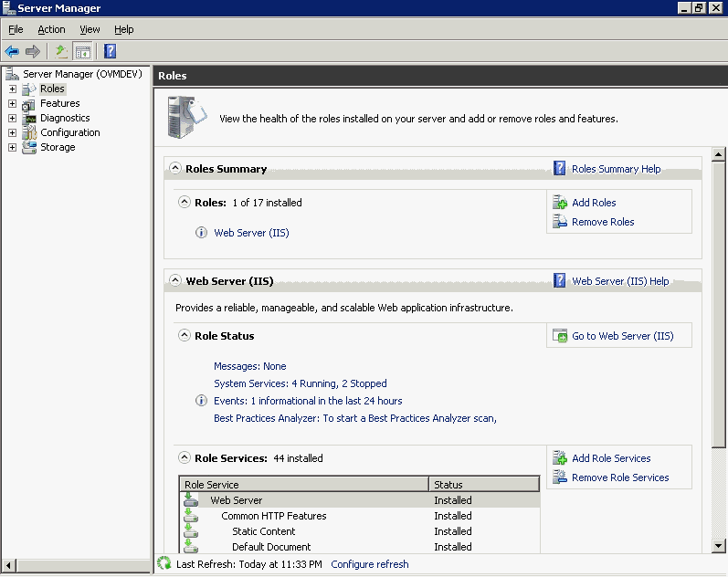The height and width of the screenshot is (577, 728).
Task: Click the left arrow of tree pane scrollbar
Action: coord(8,565)
